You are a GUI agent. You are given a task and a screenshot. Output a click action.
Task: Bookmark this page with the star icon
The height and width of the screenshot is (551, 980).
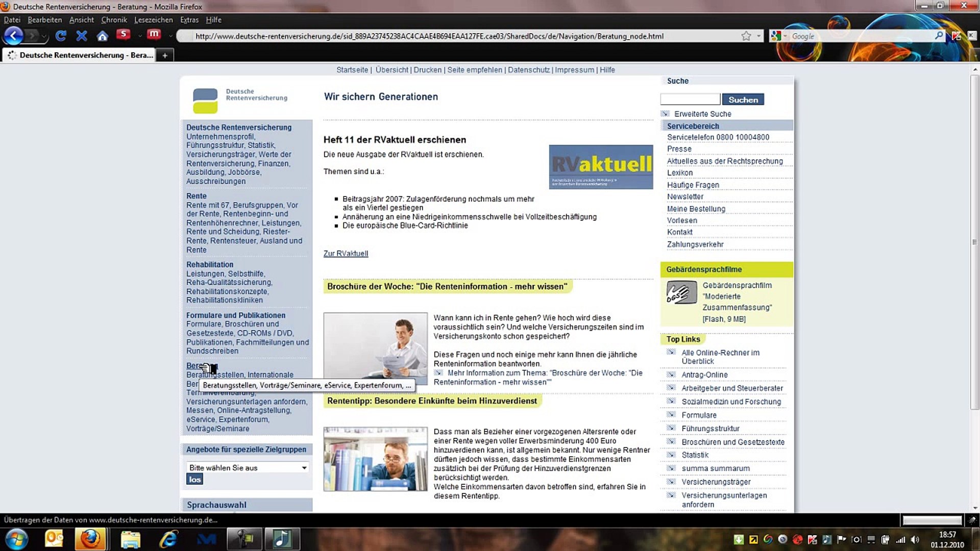coord(746,36)
